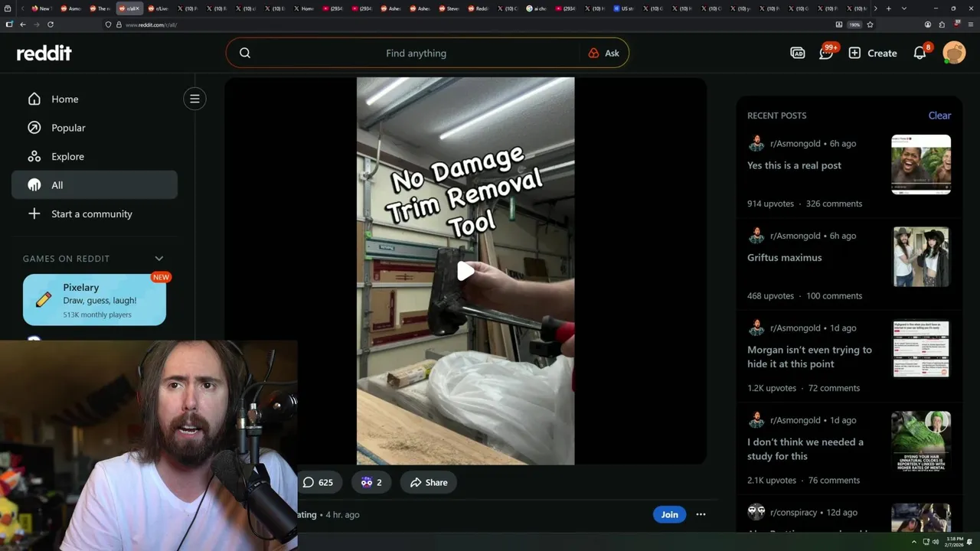980x551 pixels.
Task: Click the Create post button
Action: point(873,53)
